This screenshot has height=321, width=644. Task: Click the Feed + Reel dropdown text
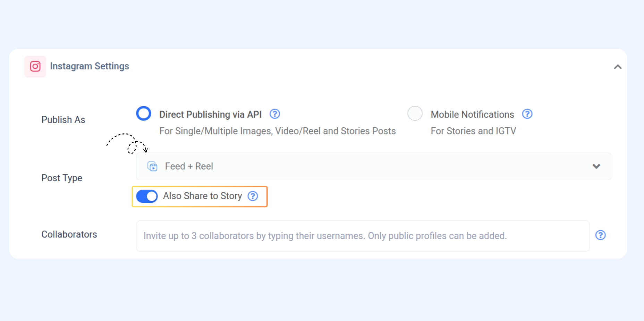pos(189,166)
